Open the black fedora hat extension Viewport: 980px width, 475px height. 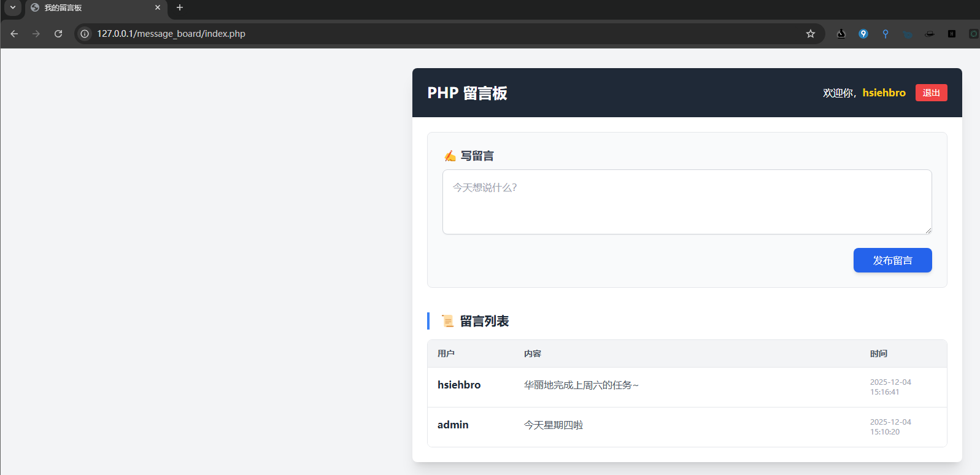point(930,34)
